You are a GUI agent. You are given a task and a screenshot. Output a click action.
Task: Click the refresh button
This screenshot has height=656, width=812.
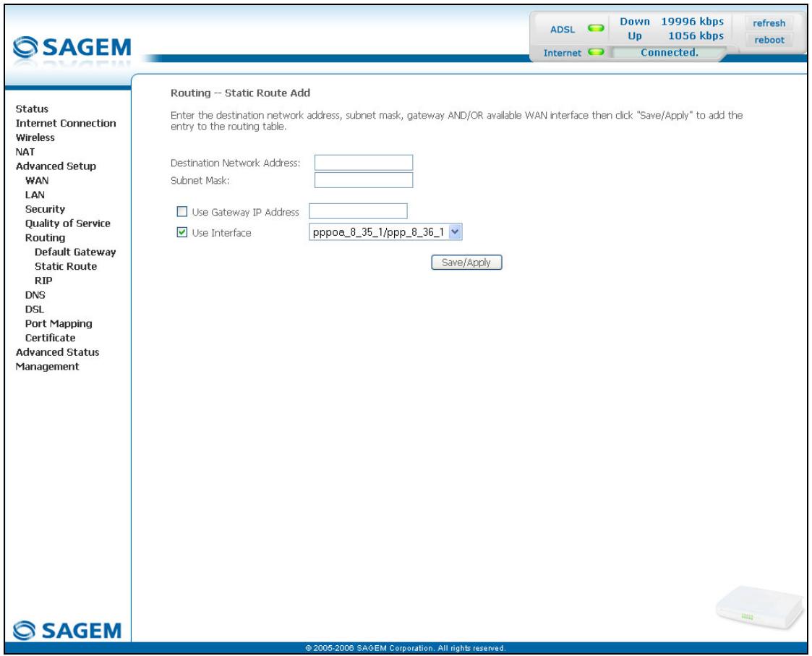769,23
